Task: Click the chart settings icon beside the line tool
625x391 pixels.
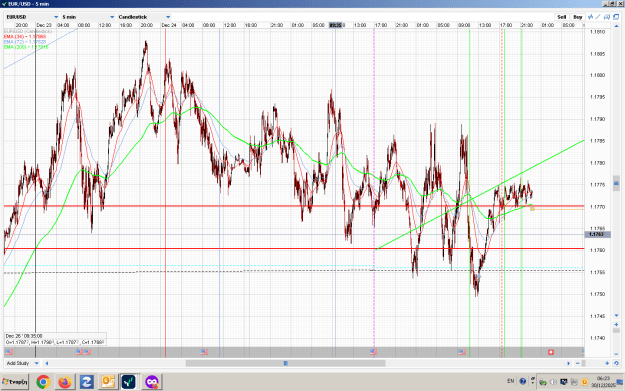Action: tap(607, 17)
